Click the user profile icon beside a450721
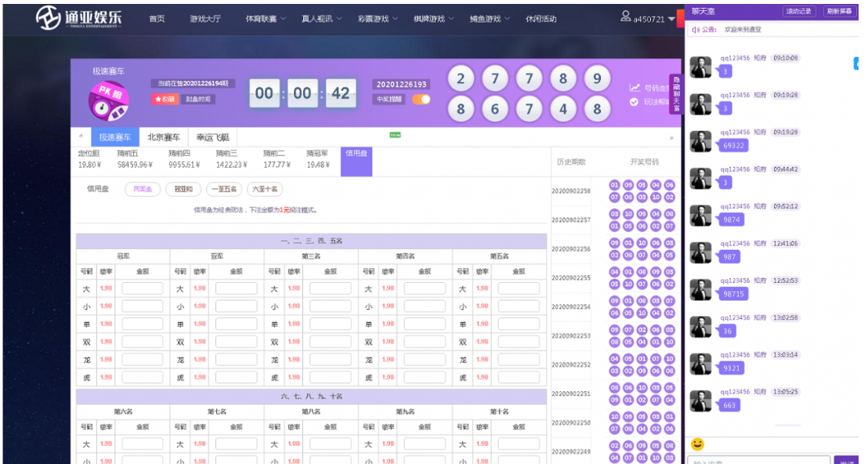The width and height of the screenshot is (868, 464). [x=625, y=17]
